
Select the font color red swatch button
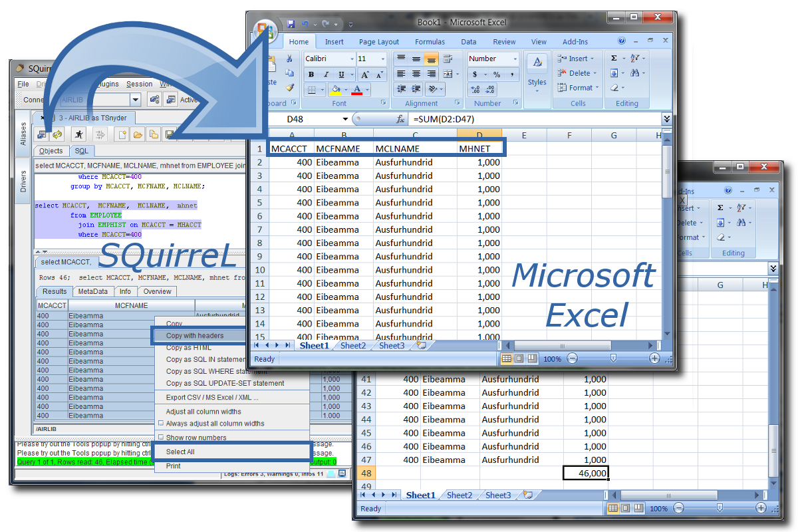pyautogui.click(x=357, y=89)
